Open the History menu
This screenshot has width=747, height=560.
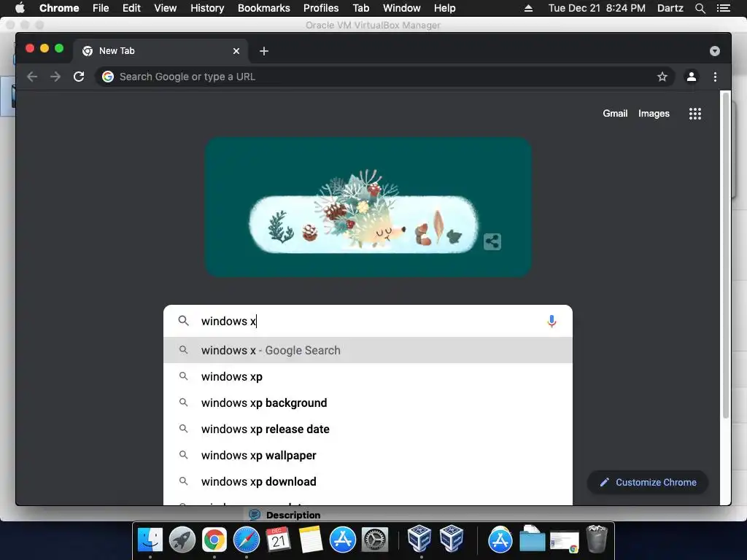point(207,8)
